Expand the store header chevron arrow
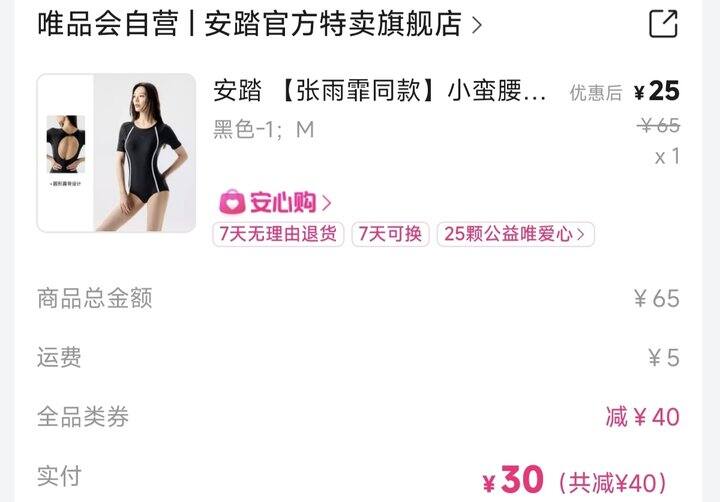The image size is (720, 502). pos(477,25)
